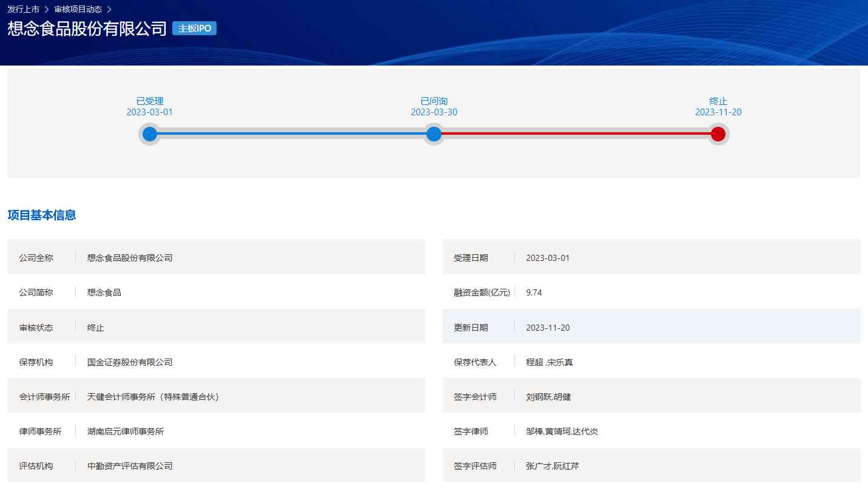
Task: Click the 签字会计师 field label
Action: 475,397
